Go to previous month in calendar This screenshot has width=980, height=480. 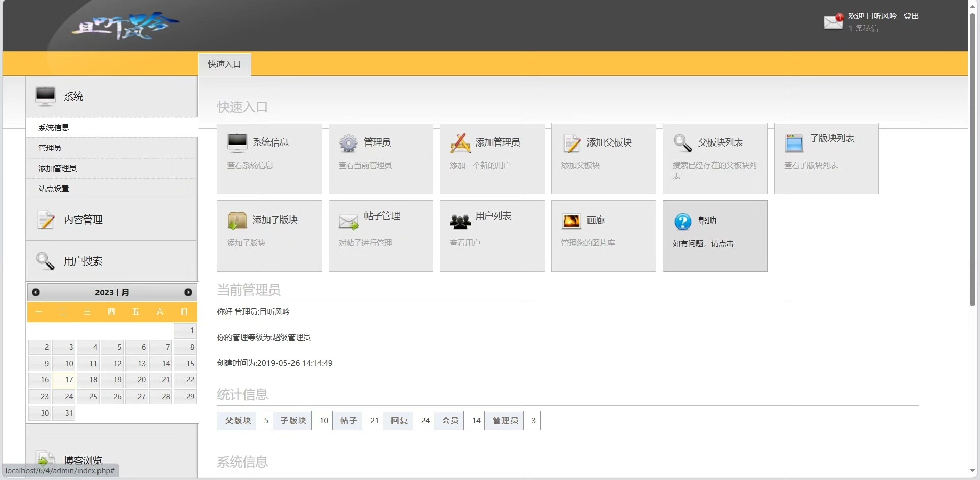[x=36, y=292]
